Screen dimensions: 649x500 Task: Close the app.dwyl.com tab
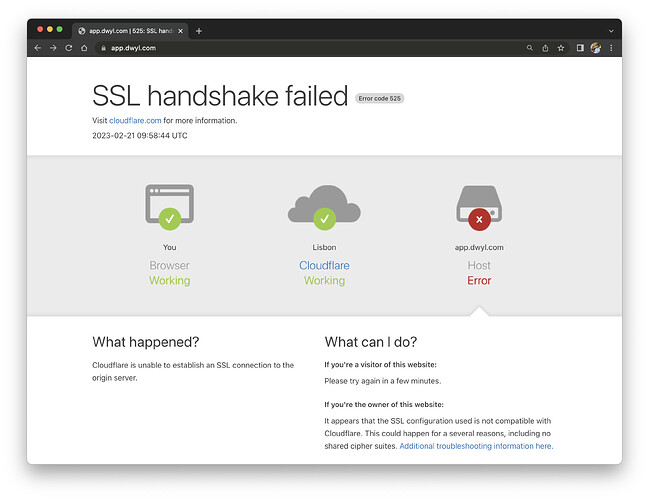pyautogui.click(x=182, y=30)
